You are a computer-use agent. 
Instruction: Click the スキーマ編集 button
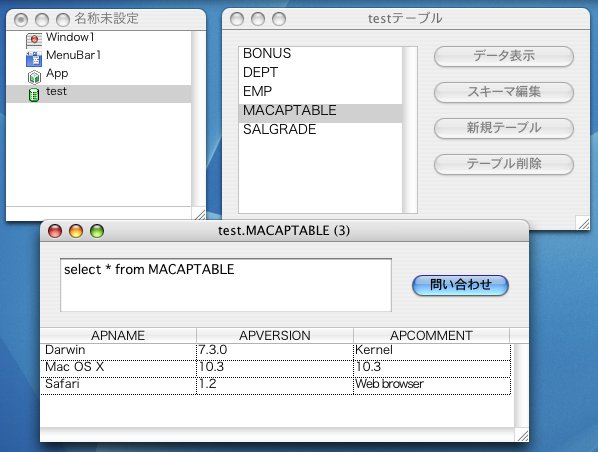(504, 92)
